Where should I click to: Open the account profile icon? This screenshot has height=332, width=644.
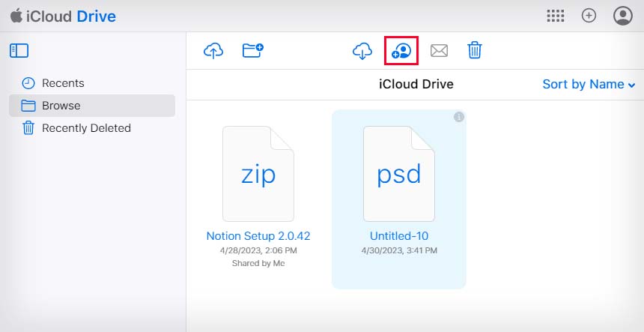(x=622, y=16)
